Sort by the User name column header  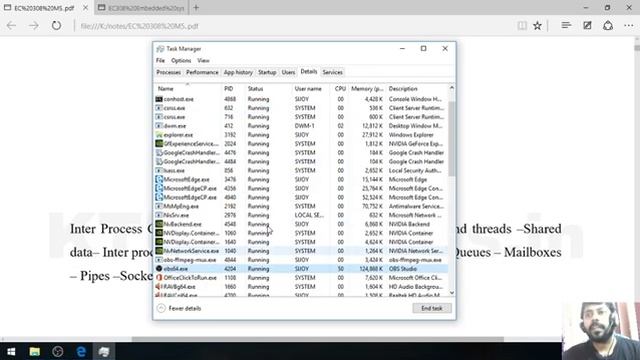pos(311,89)
